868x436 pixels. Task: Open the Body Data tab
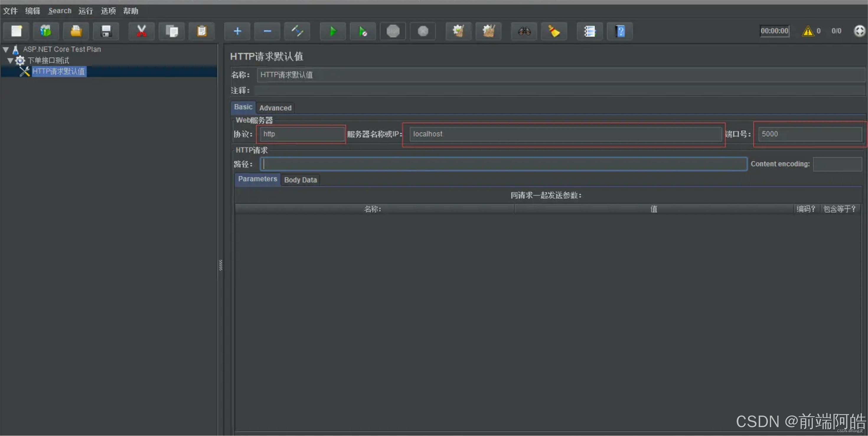[300, 180]
